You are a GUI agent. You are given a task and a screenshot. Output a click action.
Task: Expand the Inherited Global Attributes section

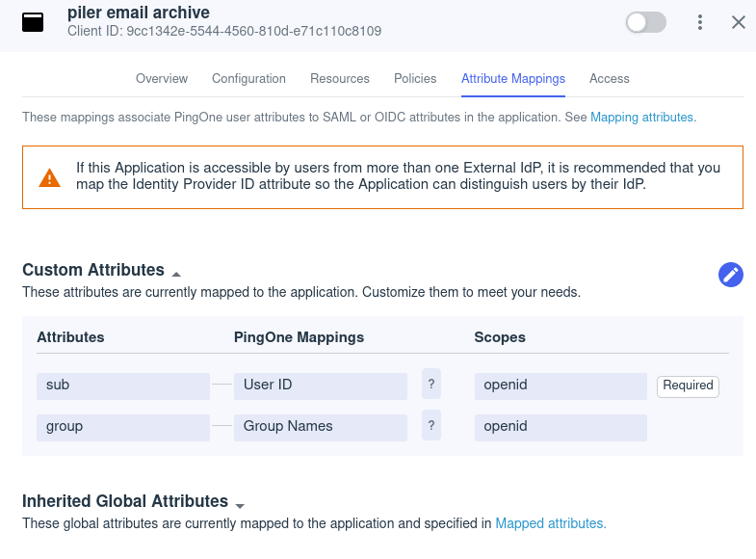(x=240, y=505)
